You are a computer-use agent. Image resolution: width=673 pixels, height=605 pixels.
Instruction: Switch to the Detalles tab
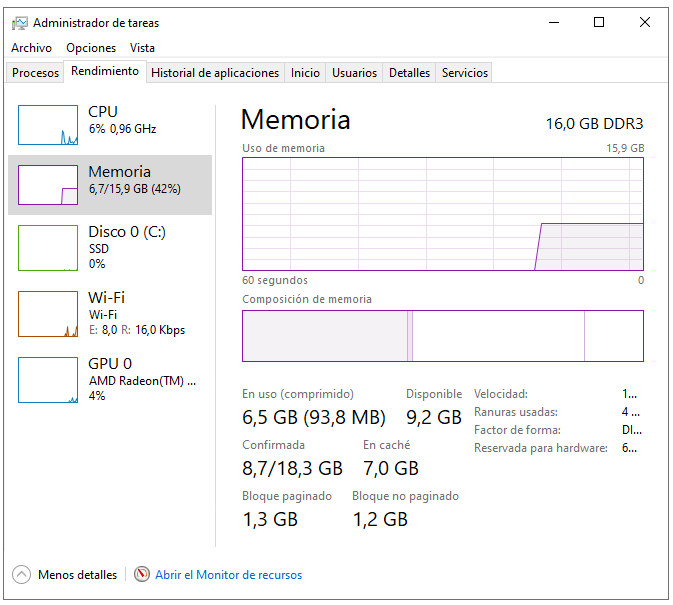tap(409, 73)
